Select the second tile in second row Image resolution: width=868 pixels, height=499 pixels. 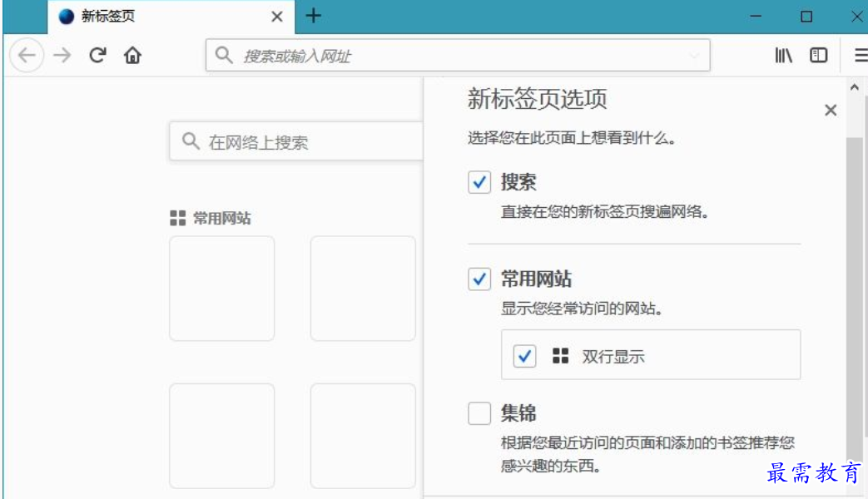coord(363,436)
